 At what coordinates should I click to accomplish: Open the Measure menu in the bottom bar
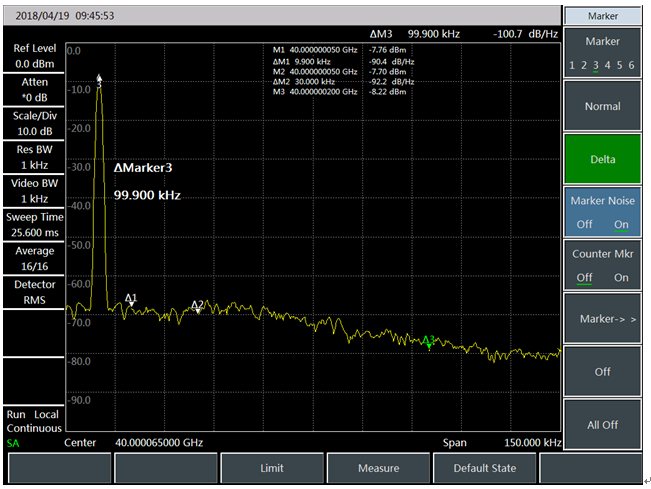tap(378, 468)
